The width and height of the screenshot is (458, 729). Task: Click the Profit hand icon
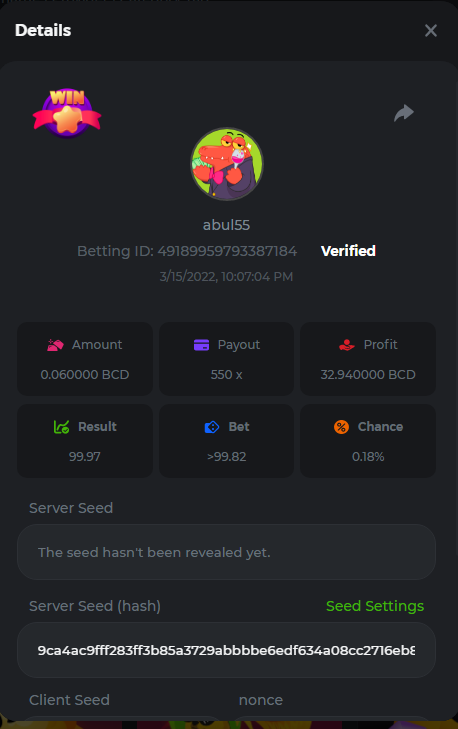click(347, 345)
